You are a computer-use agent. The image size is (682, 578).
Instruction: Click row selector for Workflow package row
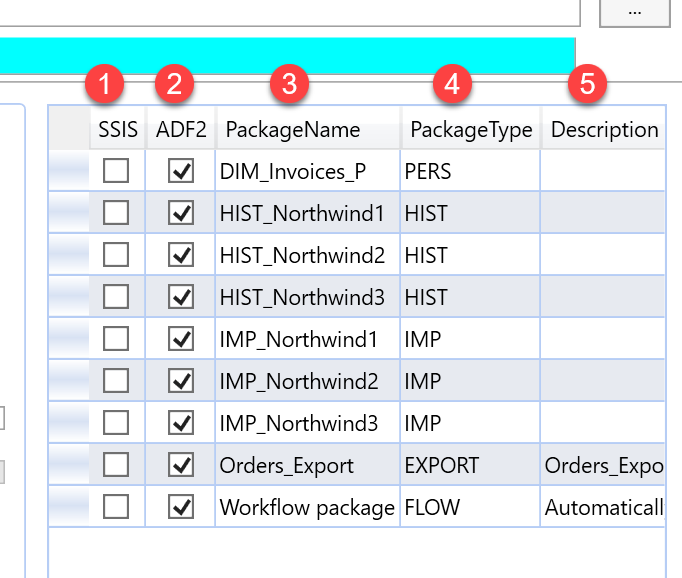pos(69,507)
